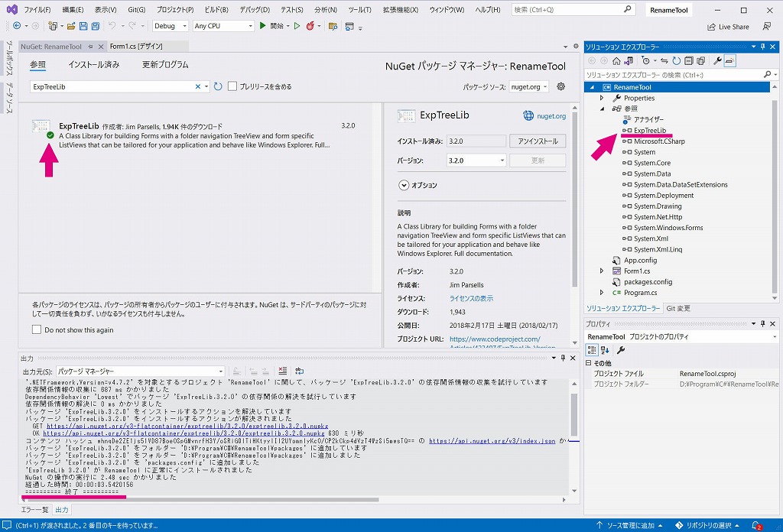Click the アンインストール button
Image resolution: width=783 pixels, height=532 pixels.
click(x=538, y=141)
